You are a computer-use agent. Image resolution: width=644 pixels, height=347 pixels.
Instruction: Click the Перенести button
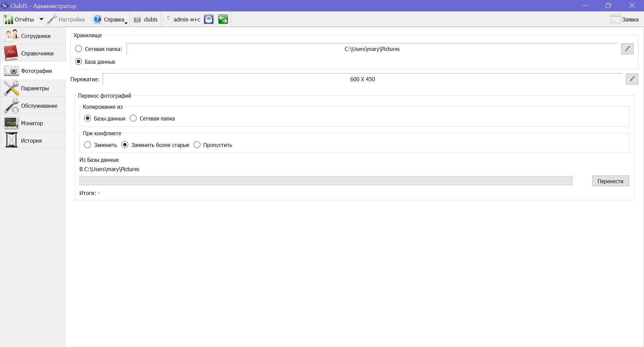point(610,181)
